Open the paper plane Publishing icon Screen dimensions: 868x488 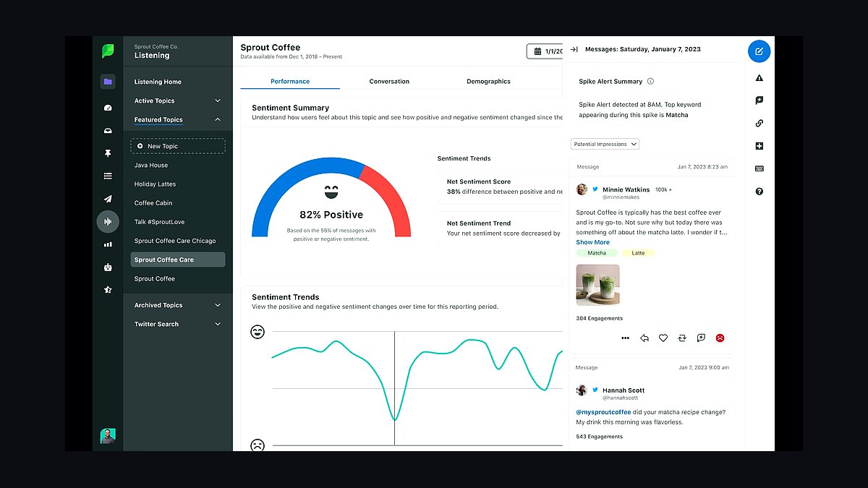coord(108,199)
